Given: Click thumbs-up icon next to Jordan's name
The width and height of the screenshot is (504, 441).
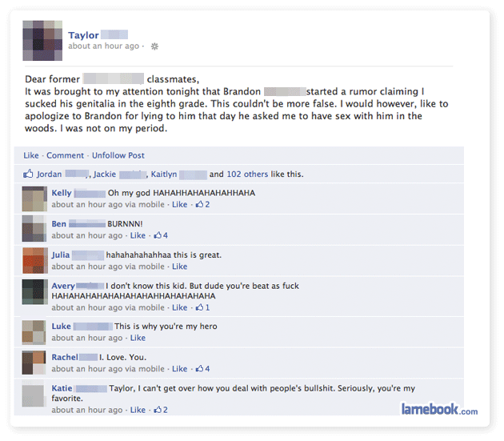Looking at the screenshot, I should tap(28, 174).
